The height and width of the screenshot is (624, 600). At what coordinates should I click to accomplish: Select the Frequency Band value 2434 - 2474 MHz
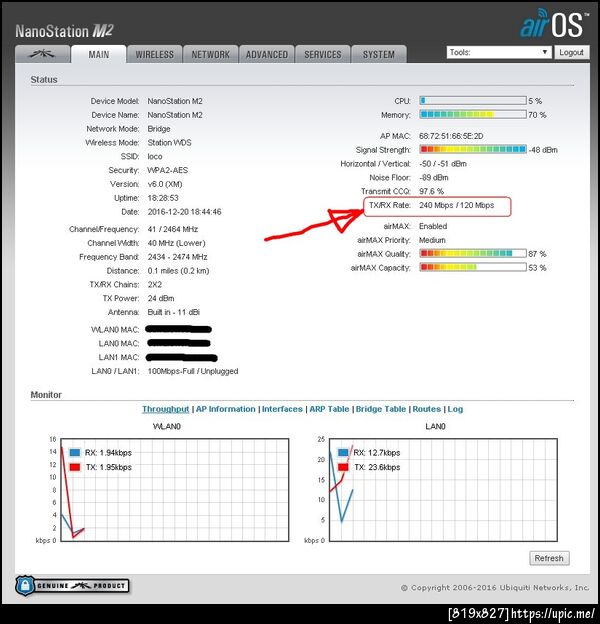177,257
